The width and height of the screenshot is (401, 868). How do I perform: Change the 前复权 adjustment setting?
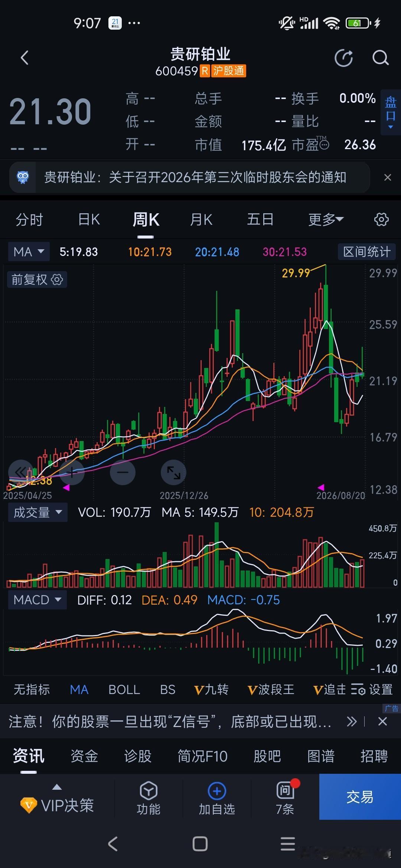pyautogui.click(x=37, y=279)
